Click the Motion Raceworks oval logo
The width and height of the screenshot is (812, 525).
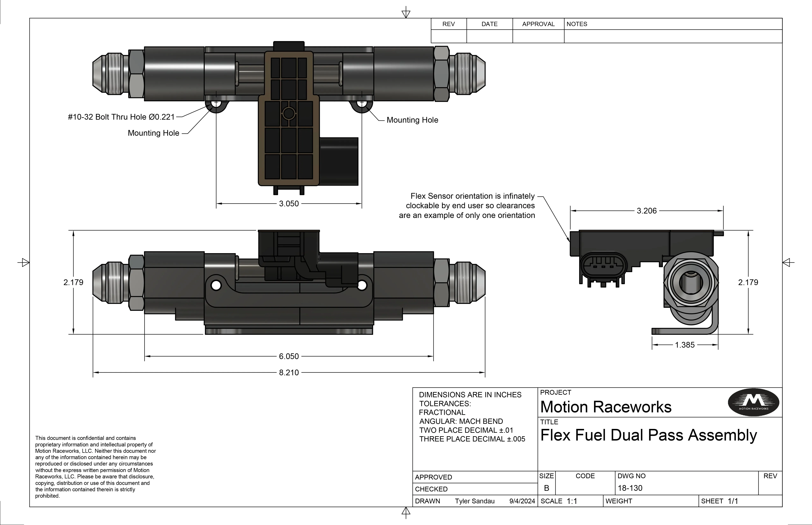tap(754, 402)
